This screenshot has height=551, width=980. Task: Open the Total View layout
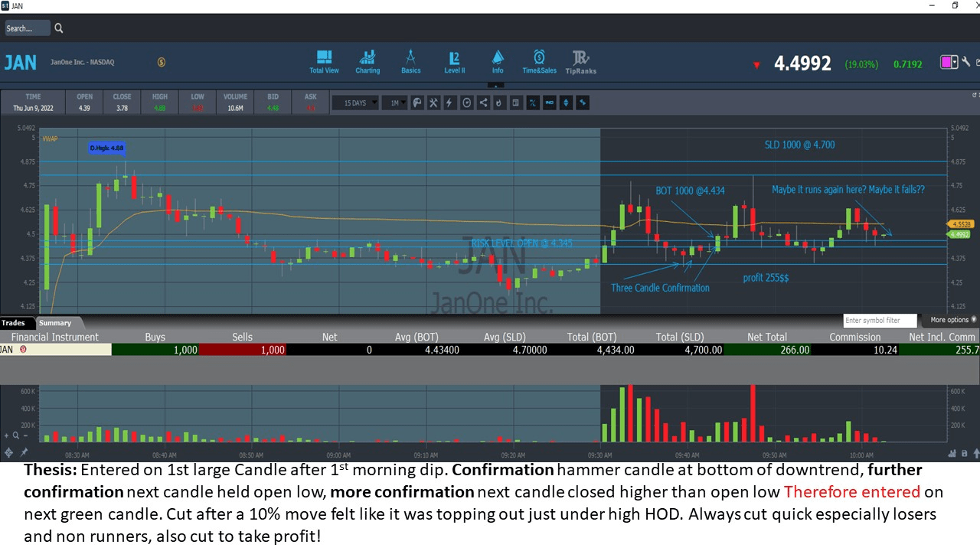click(x=324, y=62)
